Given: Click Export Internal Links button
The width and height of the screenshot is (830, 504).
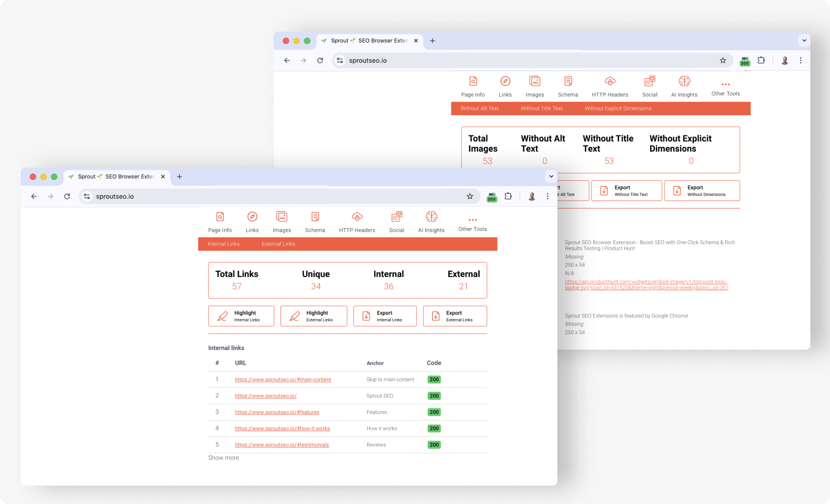Looking at the screenshot, I should pyautogui.click(x=385, y=316).
